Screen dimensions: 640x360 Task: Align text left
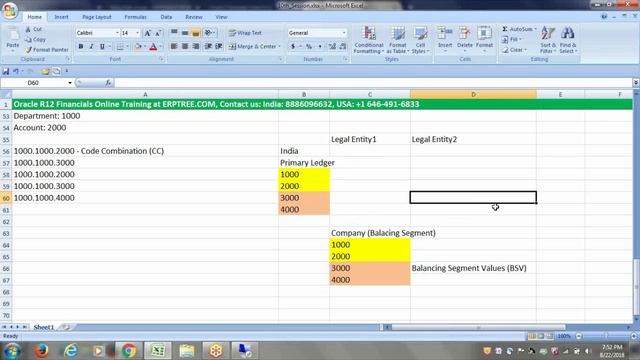(174, 47)
